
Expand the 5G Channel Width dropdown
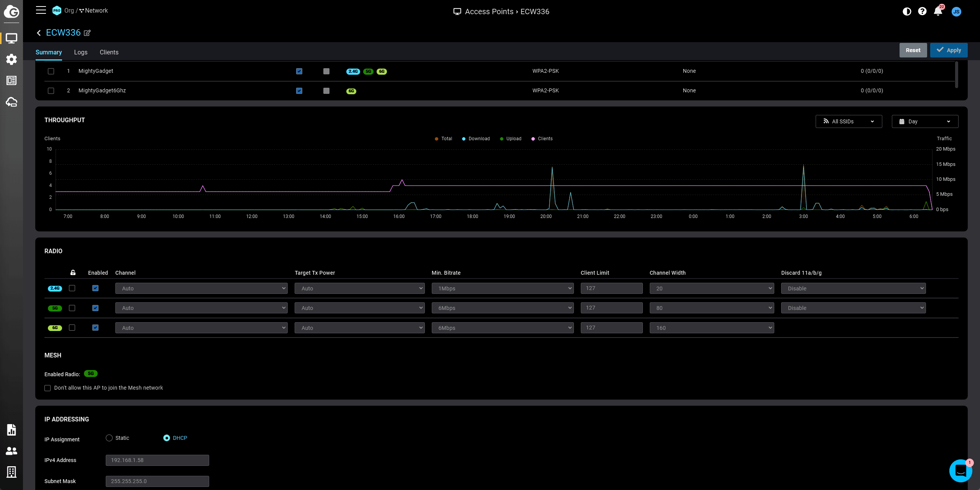[711, 308]
